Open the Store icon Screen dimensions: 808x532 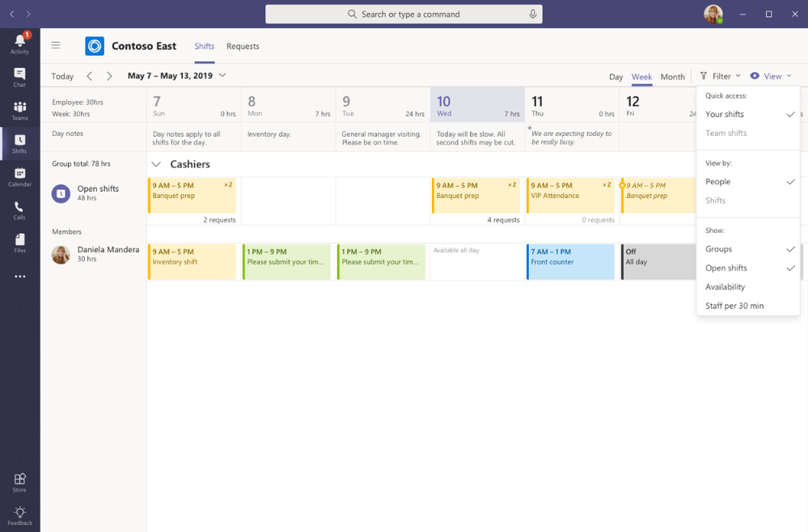pos(19,482)
